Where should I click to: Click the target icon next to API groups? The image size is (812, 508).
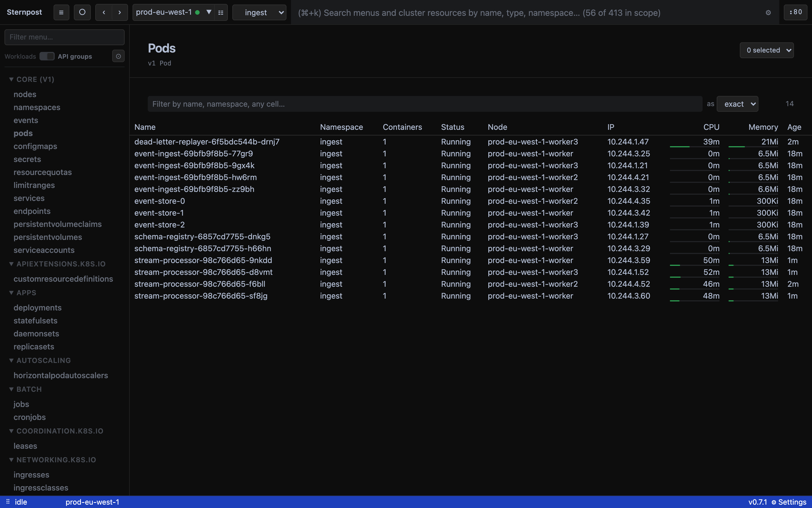118,56
